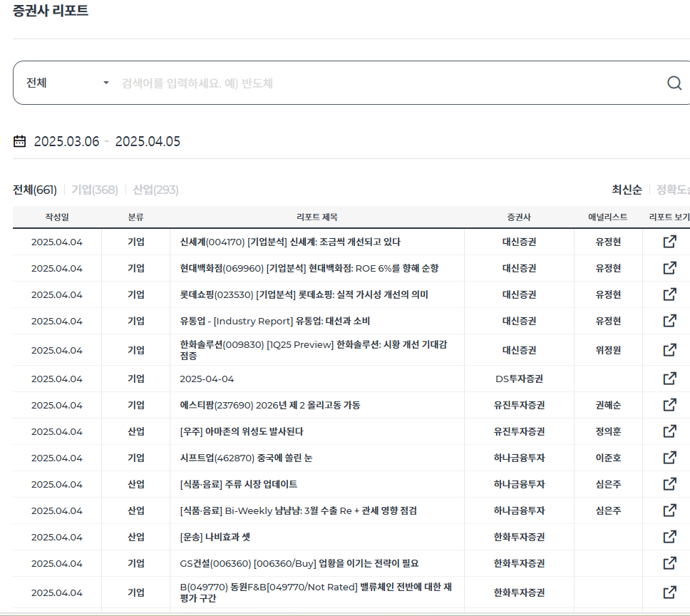Open report for 시프트업(462870) row
The image size is (690, 616).
click(x=670, y=458)
